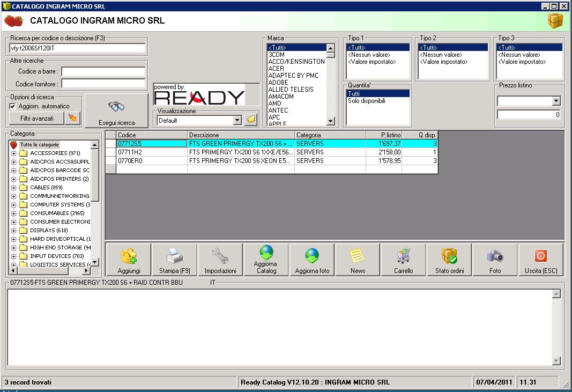Open the Prezzo listino dropdown
This screenshot has height=392, width=572.
click(556, 101)
